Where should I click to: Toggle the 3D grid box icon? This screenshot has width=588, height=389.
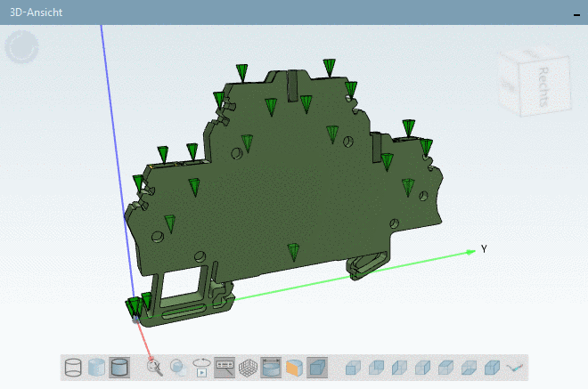point(248,368)
